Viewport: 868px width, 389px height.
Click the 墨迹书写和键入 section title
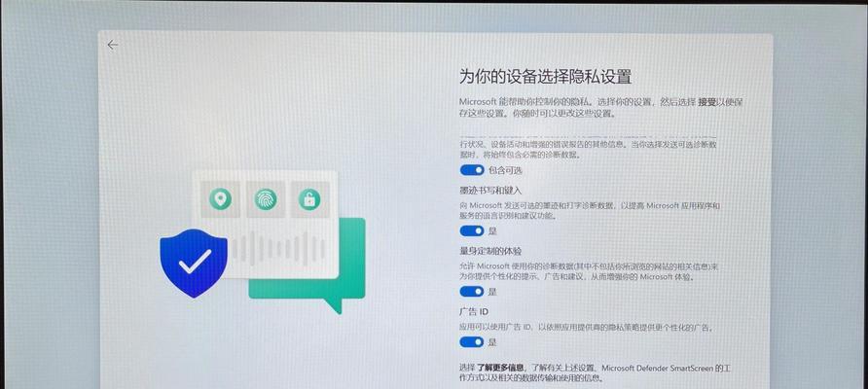point(491,191)
